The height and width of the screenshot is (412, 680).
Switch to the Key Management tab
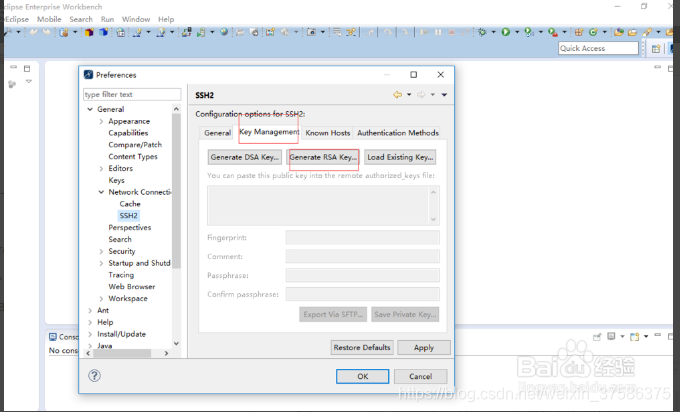coord(269,132)
